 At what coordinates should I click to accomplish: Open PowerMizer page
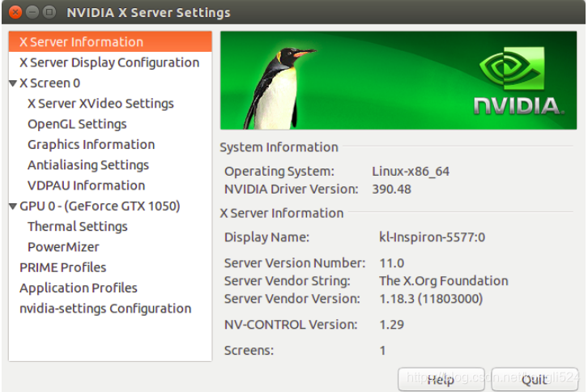pyautogui.click(x=63, y=247)
